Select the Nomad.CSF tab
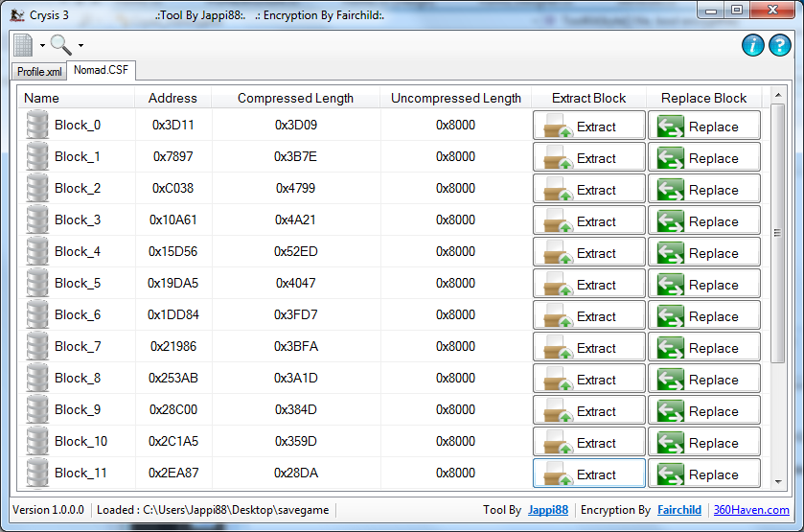804x532 pixels. [101, 70]
